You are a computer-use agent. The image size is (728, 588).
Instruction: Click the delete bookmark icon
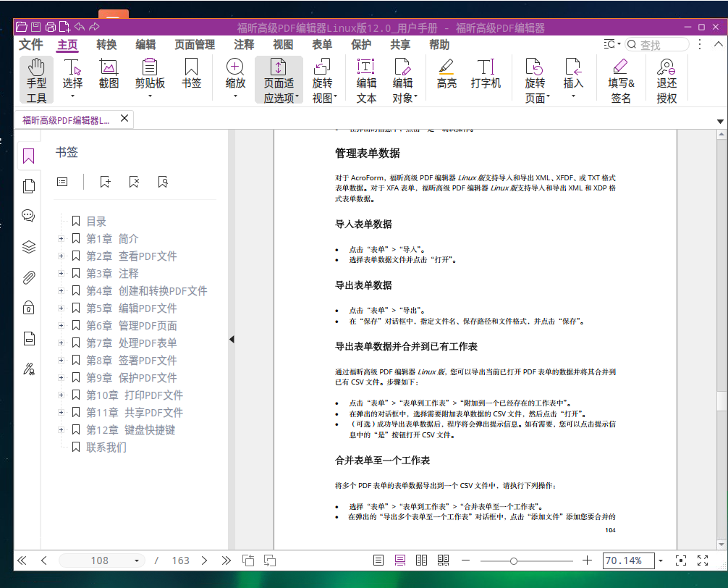point(134,182)
